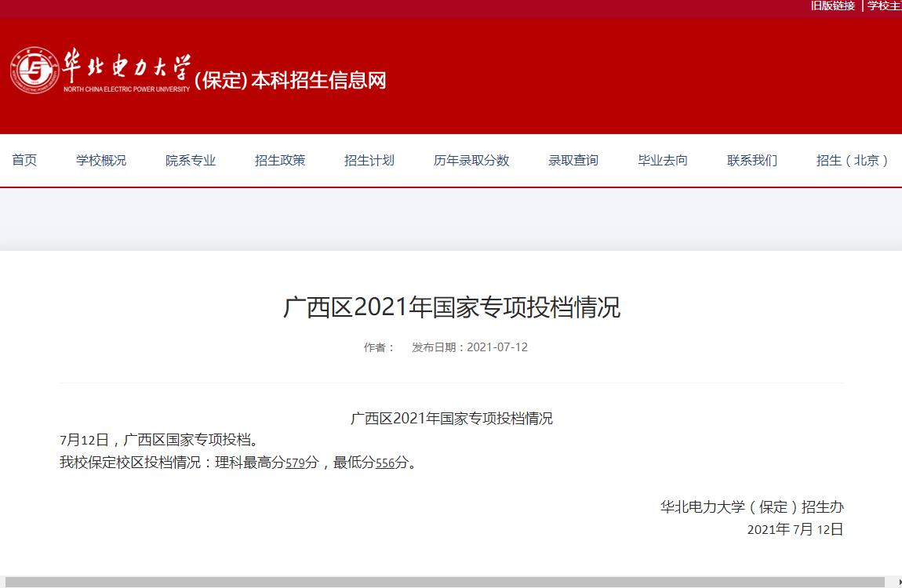This screenshot has height=588, width=902.
Task: Open the 招生政策 section
Action: [x=280, y=160]
